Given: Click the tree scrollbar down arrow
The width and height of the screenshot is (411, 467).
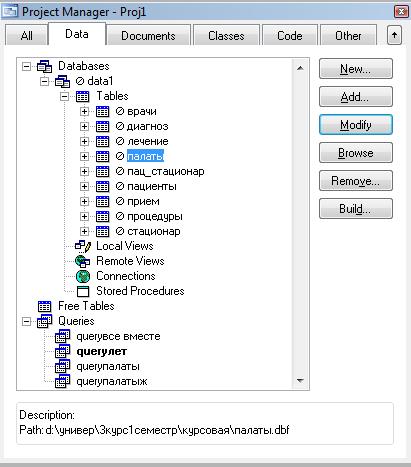Looking at the screenshot, I should click(x=300, y=381).
